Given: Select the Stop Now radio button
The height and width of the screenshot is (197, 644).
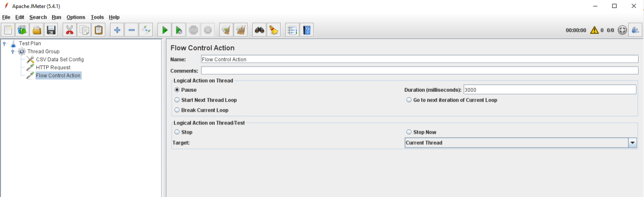Looking at the screenshot, I should (409, 132).
